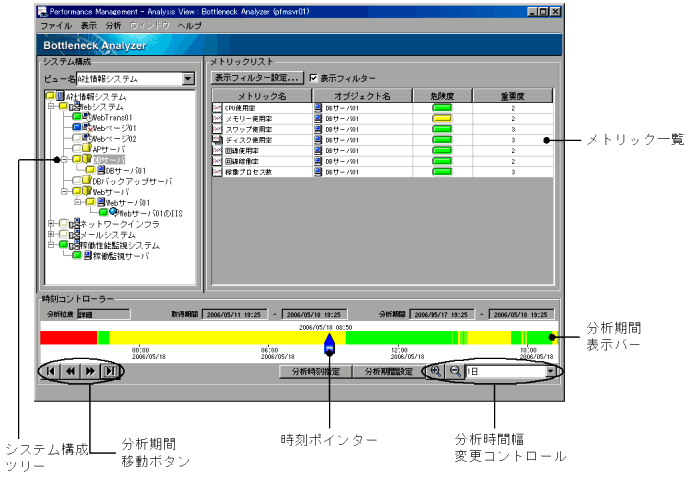Collapse the 稼働性能監視システム tree node
The height and width of the screenshot is (481, 688).
pos(51,244)
